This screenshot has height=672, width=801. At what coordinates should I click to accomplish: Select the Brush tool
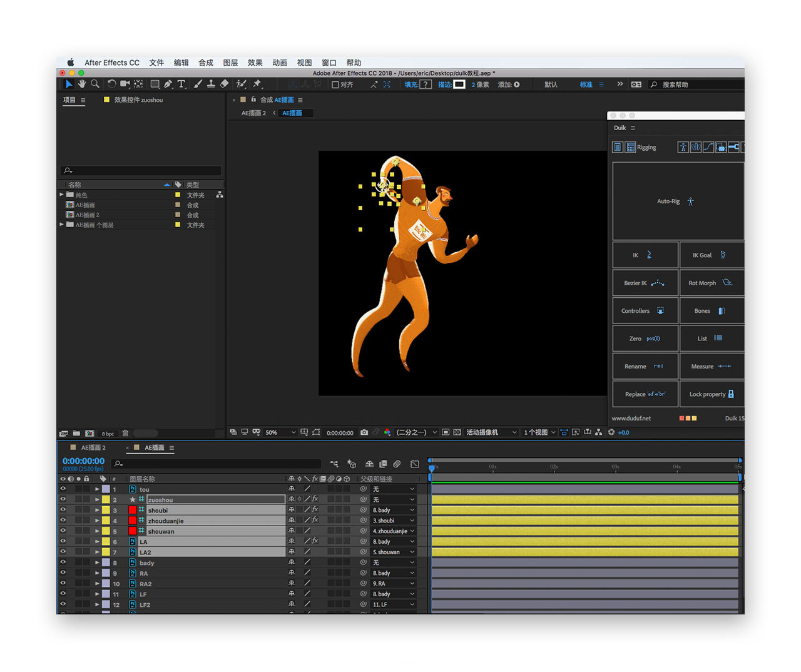[x=198, y=84]
